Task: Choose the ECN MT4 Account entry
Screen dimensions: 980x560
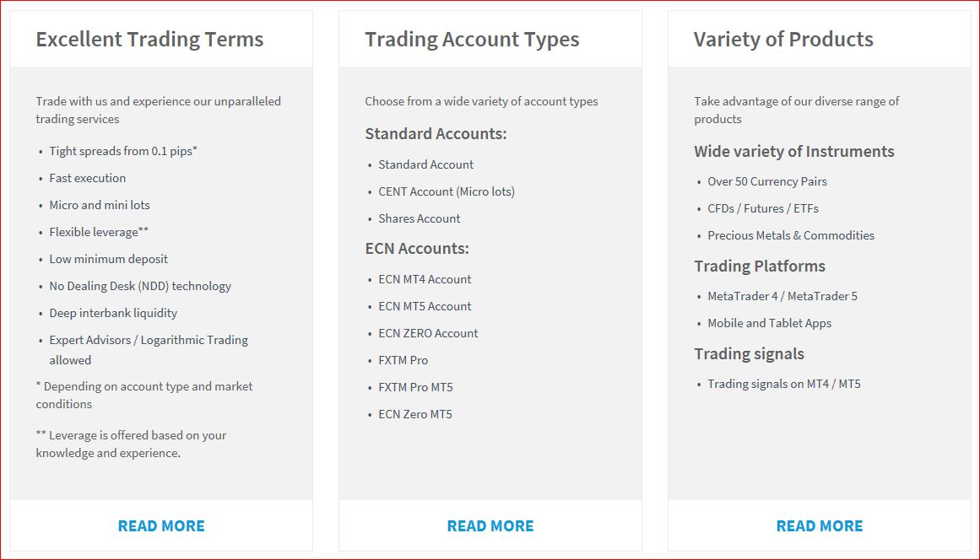Action: [425, 280]
